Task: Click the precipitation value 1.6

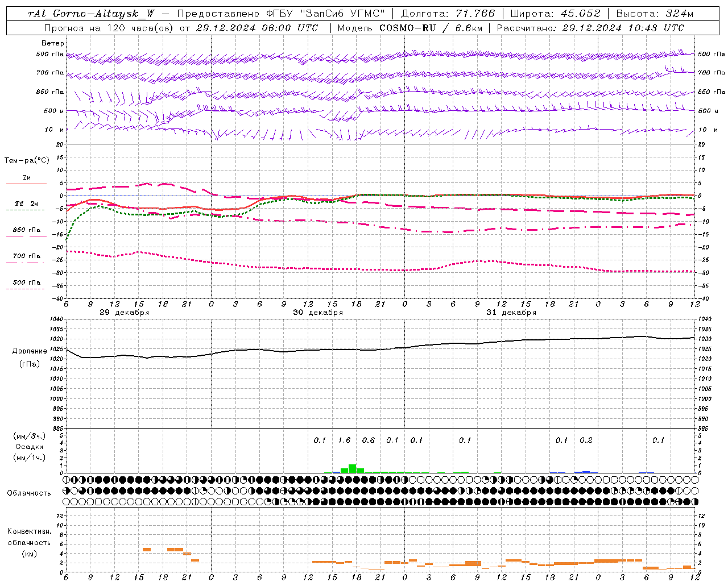Action: pyautogui.click(x=344, y=440)
